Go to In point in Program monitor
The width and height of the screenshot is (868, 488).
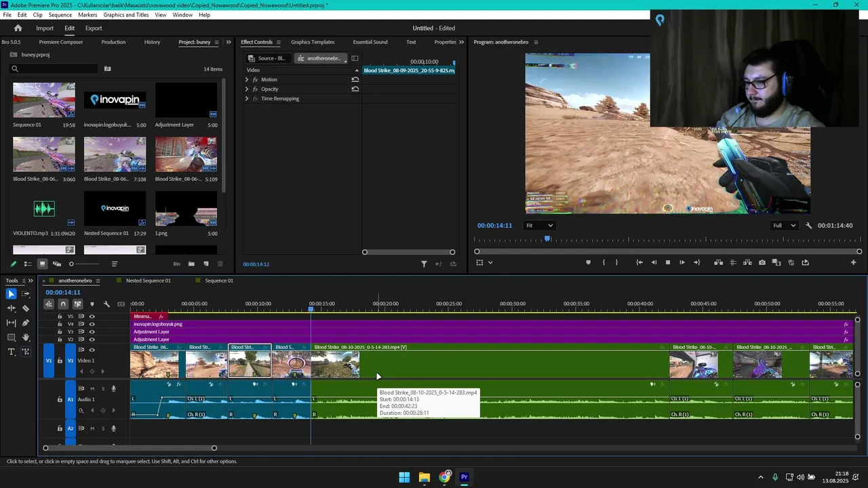[639, 262]
